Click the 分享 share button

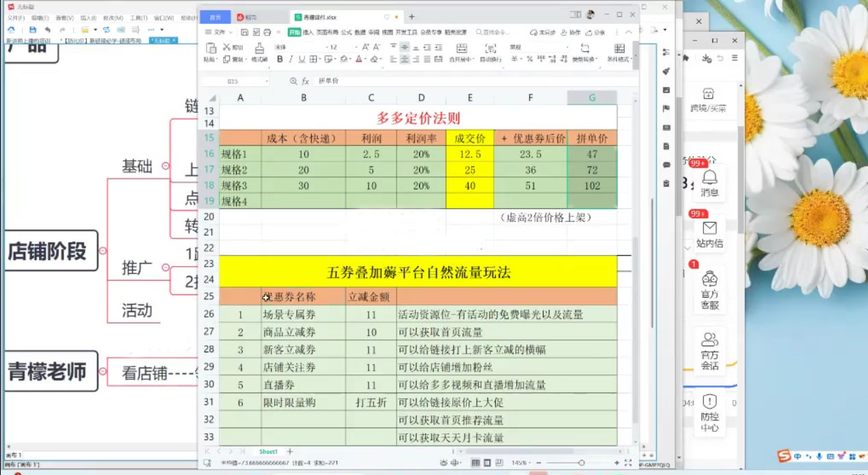point(596,32)
